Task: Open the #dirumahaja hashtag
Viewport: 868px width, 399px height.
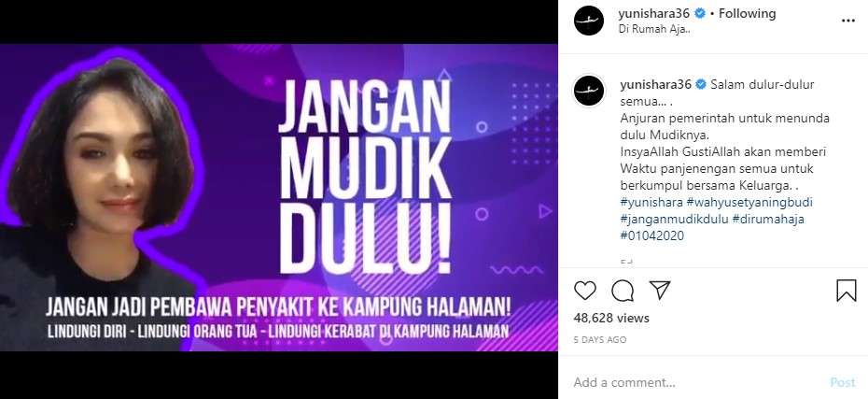Action: 768,219
